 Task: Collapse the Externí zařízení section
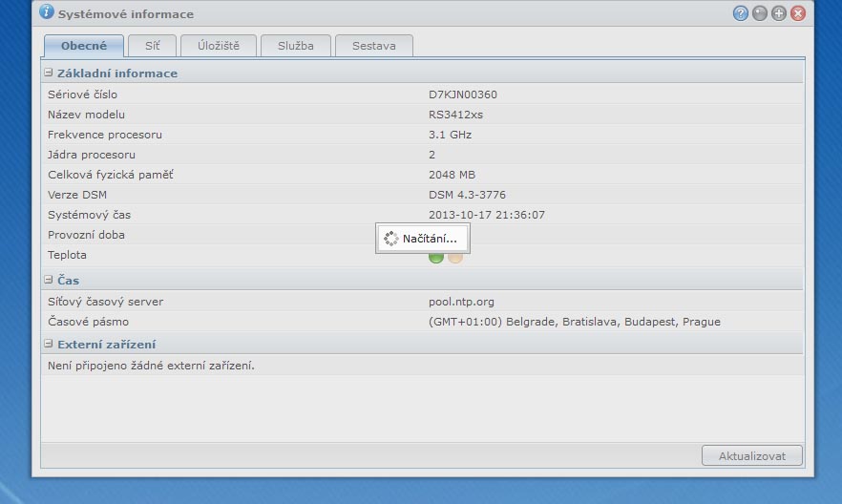pos(49,344)
